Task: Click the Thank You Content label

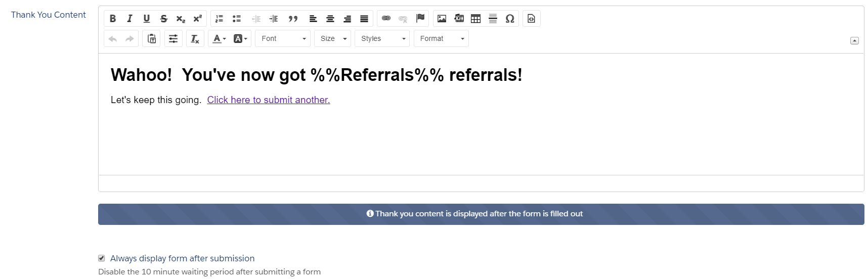Action: click(x=49, y=15)
